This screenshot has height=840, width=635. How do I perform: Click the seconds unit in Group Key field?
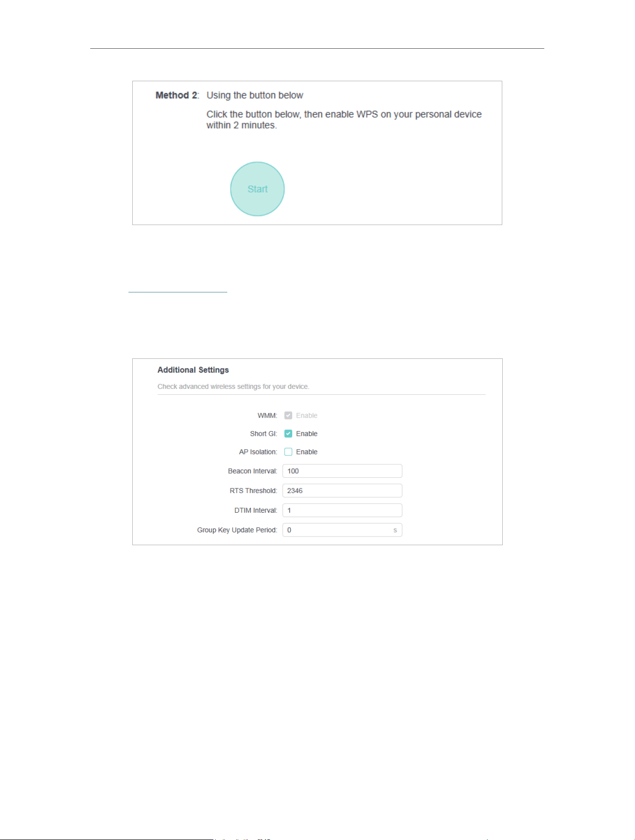395,530
